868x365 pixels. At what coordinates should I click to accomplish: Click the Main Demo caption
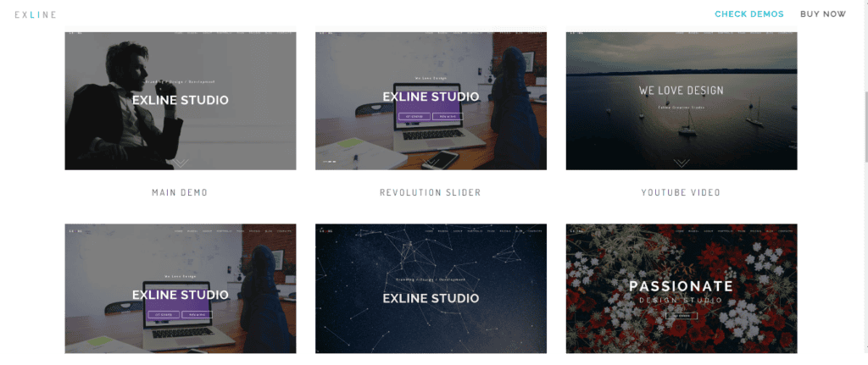pos(180,193)
